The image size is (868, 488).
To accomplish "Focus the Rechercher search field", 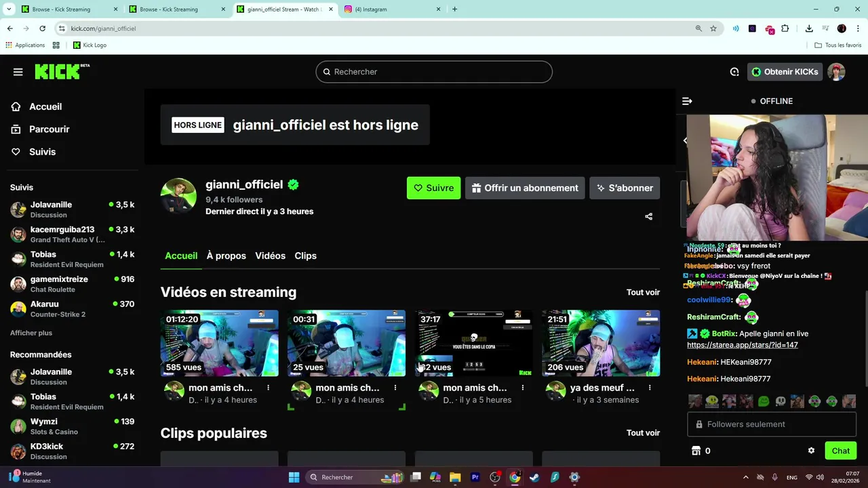I will 434,72.
